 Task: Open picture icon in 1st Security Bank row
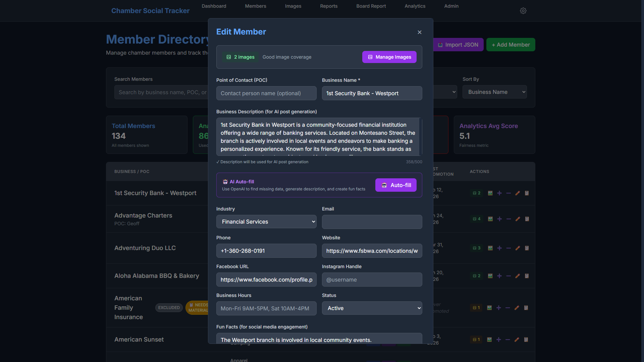coord(490,193)
